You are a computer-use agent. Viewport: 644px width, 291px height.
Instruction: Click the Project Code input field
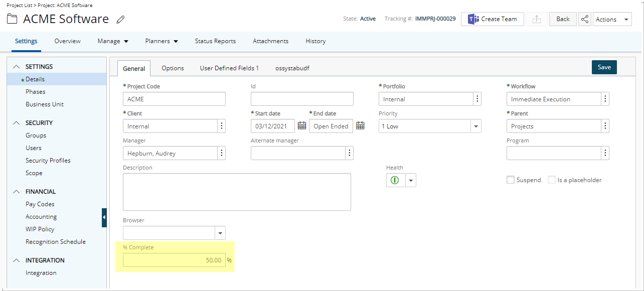[174, 99]
